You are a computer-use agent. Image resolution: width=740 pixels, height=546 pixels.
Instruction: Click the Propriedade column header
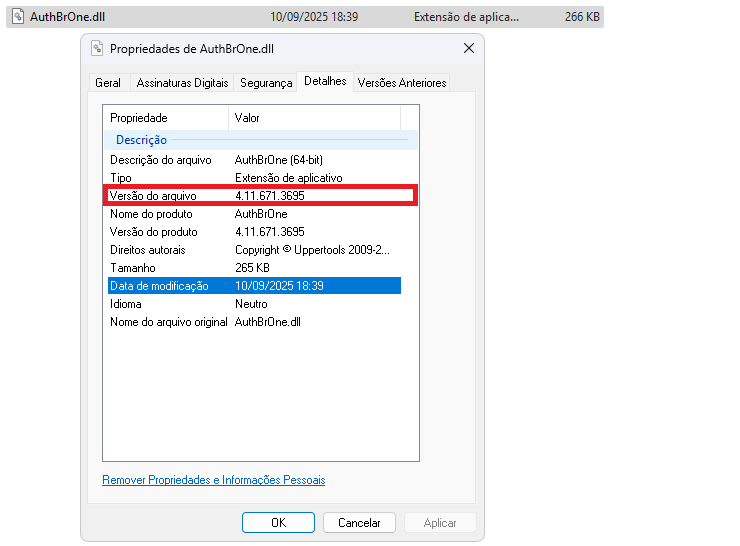point(139,118)
